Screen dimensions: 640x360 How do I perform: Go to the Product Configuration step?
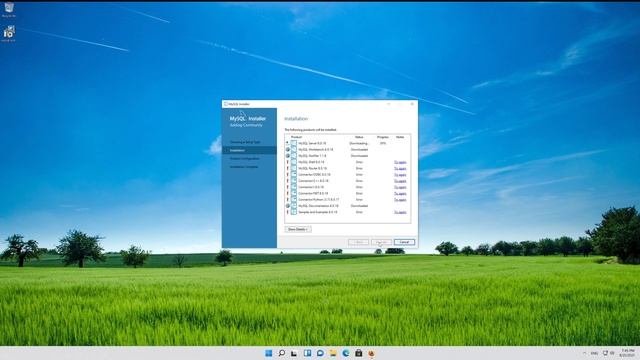coord(244,158)
